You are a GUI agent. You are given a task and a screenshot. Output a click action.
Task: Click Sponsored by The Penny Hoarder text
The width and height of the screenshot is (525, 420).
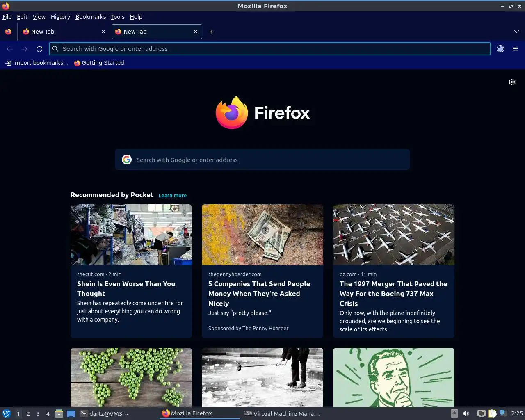coord(248,328)
